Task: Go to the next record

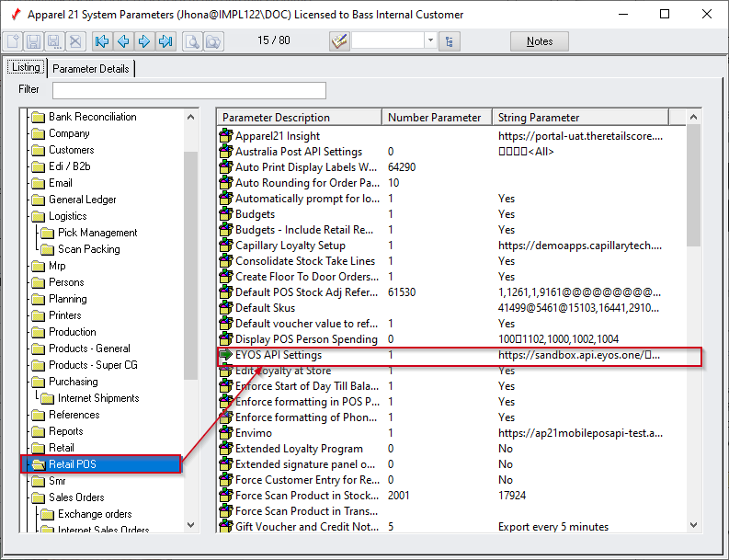Action: [144, 41]
